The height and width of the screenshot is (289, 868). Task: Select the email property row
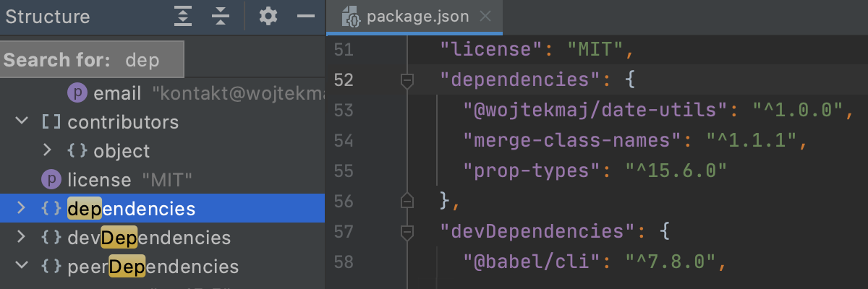coord(163,93)
